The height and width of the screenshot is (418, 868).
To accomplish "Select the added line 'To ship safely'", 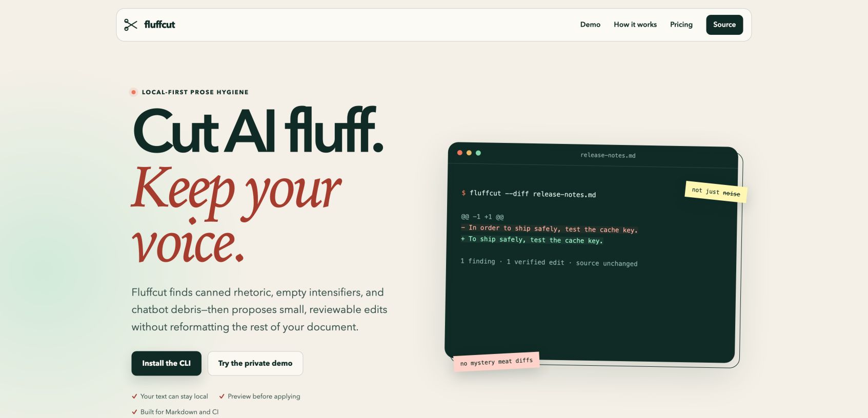I will [x=532, y=240].
